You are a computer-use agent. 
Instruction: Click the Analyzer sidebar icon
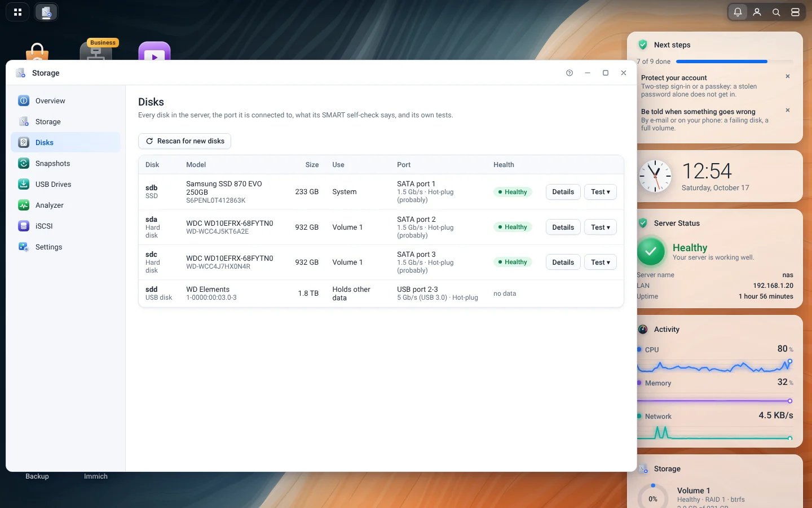24,205
